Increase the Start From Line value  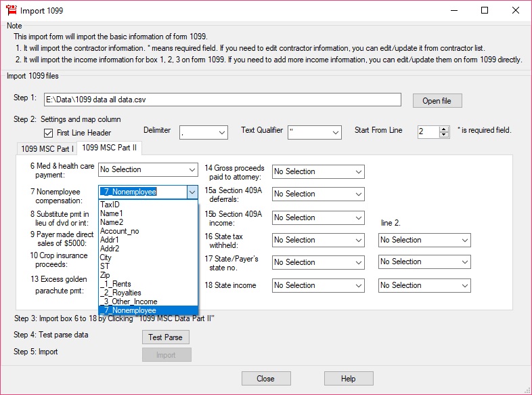pos(444,129)
